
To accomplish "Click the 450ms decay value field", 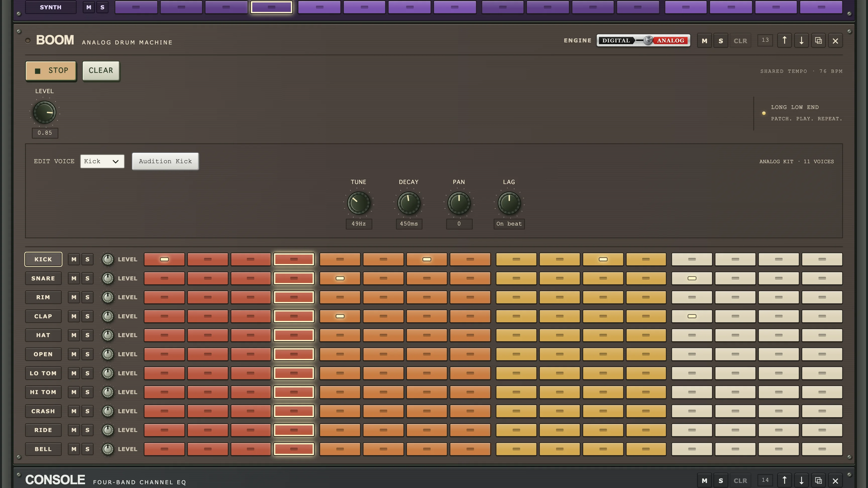I will click(x=409, y=224).
